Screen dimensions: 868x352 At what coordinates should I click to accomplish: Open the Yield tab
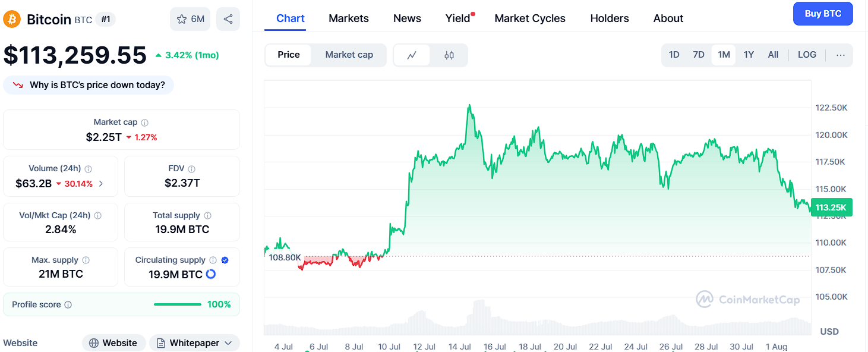point(458,18)
